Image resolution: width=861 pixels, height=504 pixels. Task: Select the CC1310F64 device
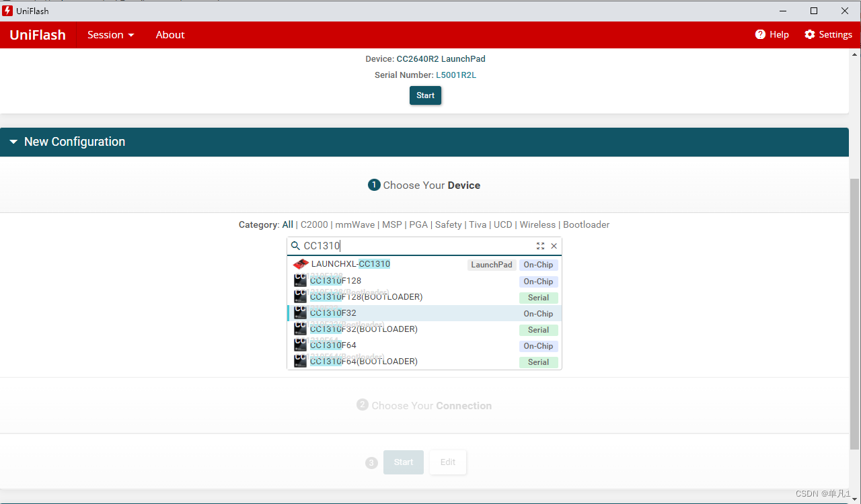(424, 345)
